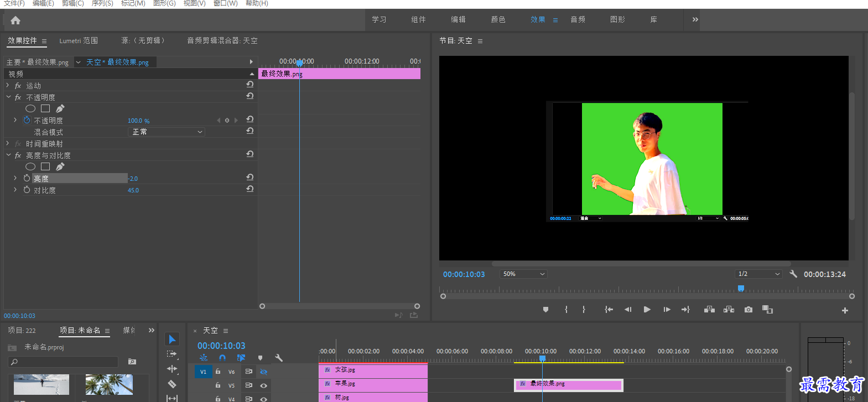
Task: Switch to the 颜色 workspace
Action: (498, 19)
